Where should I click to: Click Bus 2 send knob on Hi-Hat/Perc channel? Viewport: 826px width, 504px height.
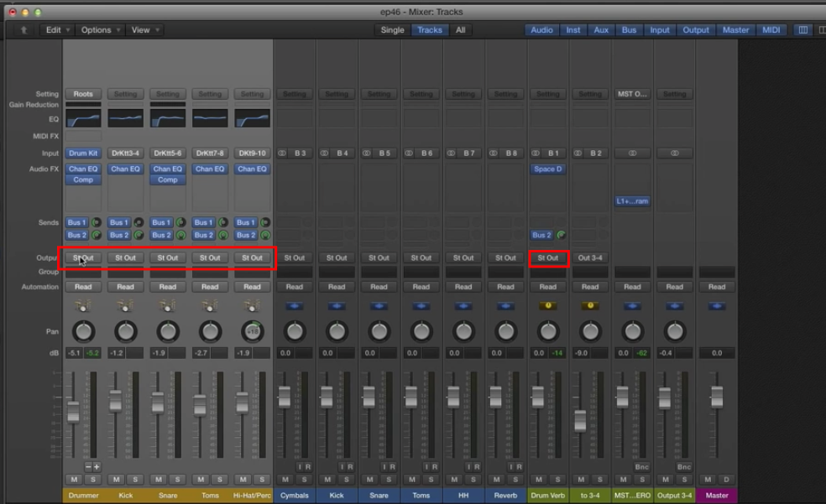(265, 235)
